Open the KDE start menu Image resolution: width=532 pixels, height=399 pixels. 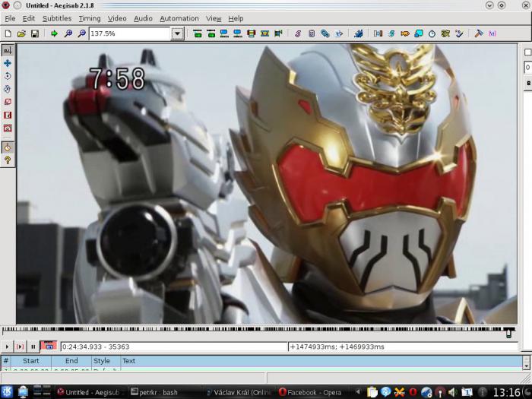(x=7, y=392)
